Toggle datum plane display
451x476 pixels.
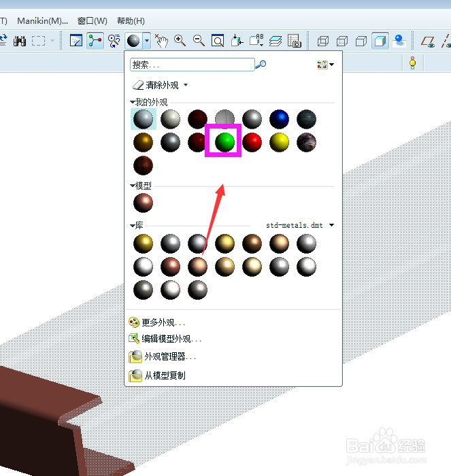tap(428, 41)
